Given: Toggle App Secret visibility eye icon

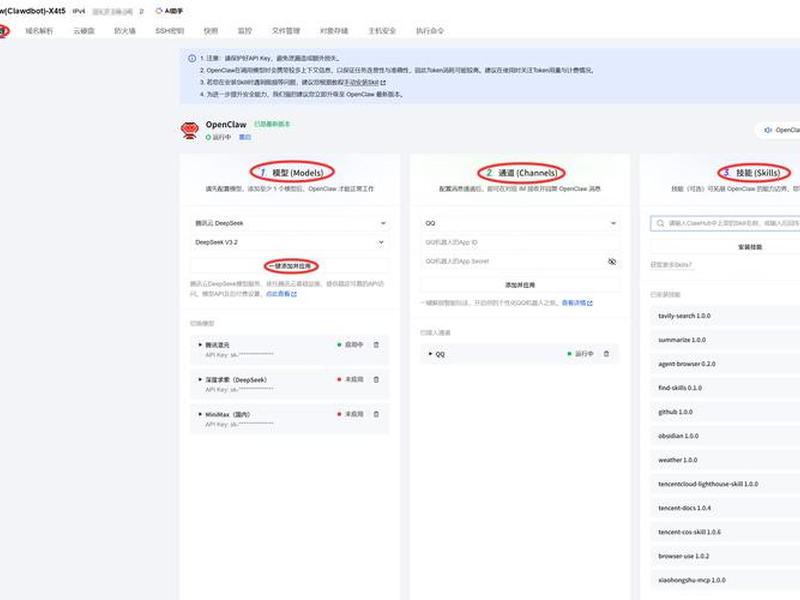Looking at the screenshot, I should pos(612,261).
